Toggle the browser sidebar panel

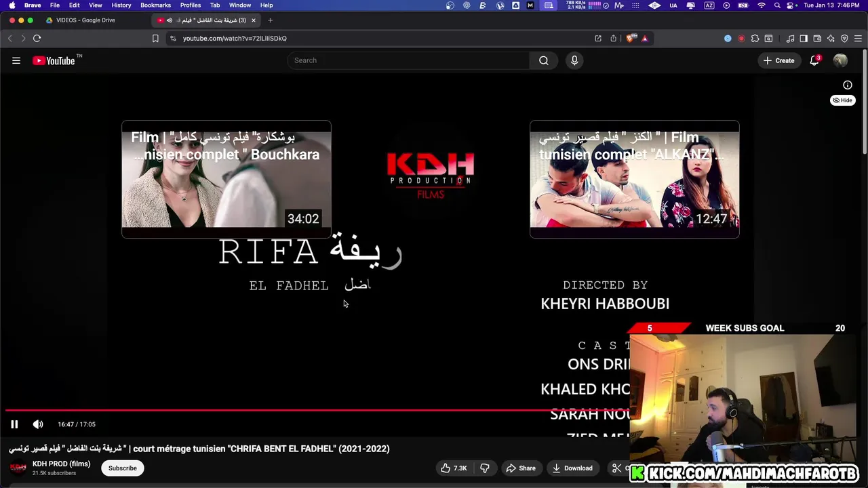pos(804,39)
